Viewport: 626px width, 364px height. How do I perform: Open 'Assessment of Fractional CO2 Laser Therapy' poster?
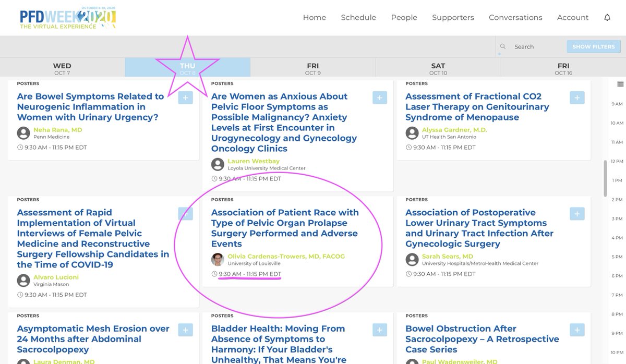pos(477,107)
